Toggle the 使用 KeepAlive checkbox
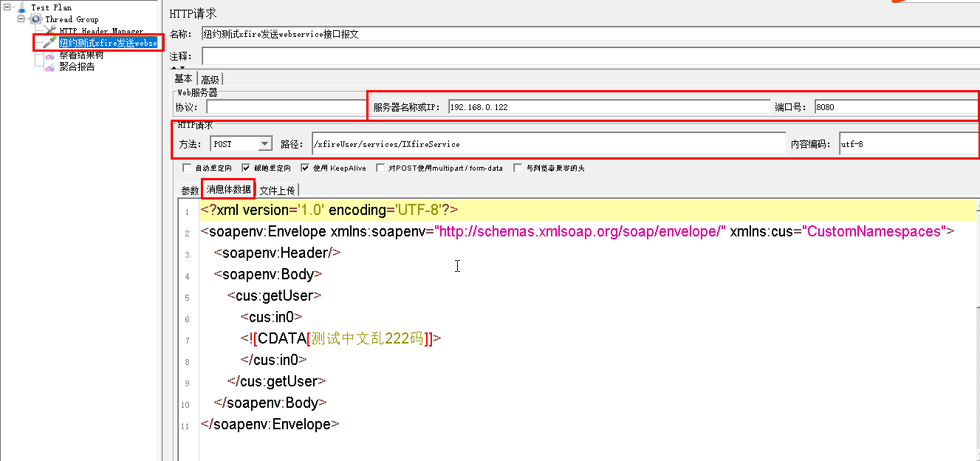980x461 pixels. [305, 168]
